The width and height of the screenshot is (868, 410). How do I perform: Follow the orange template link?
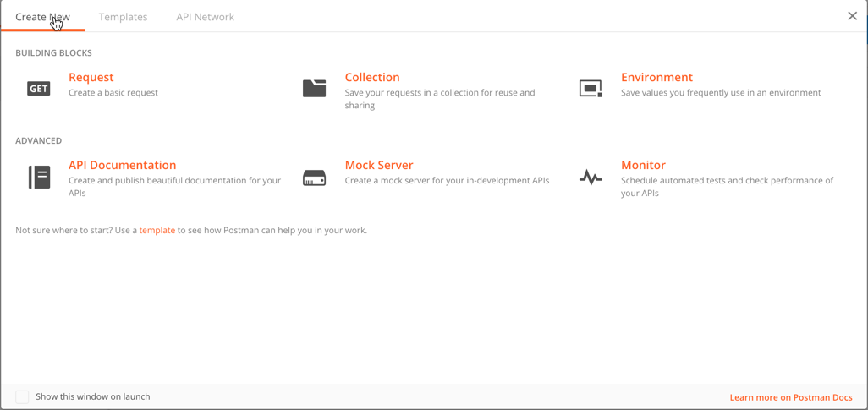coord(157,230)
